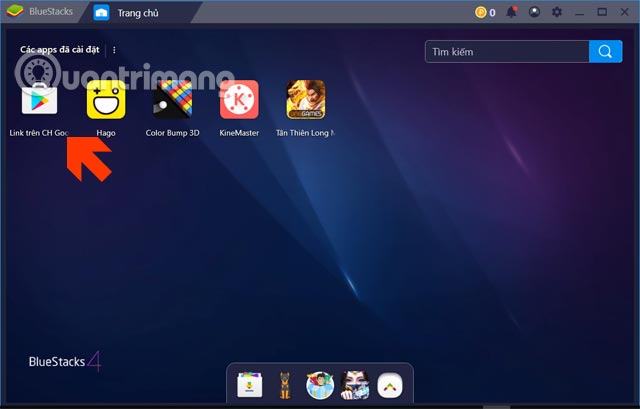Open Tân Thiên Long game icon
This screenshot has width=640, height=409.
306,100
